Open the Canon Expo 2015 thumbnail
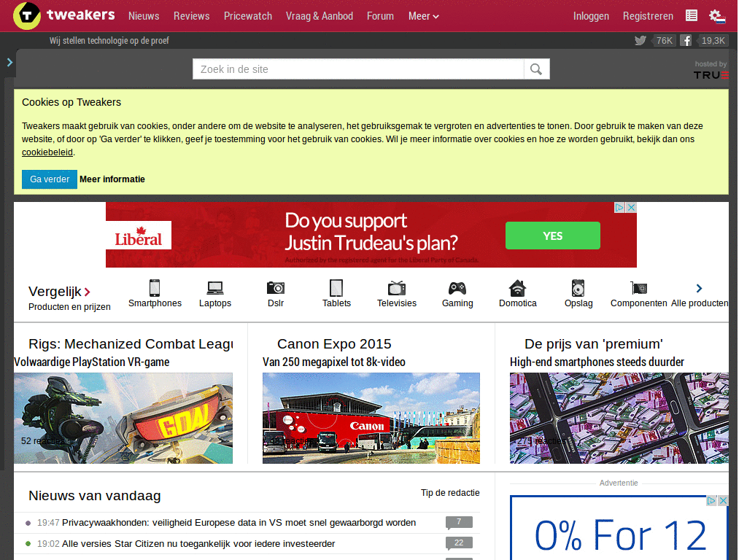This screenshot has height=560, width=747. click(x=371, y=418)
